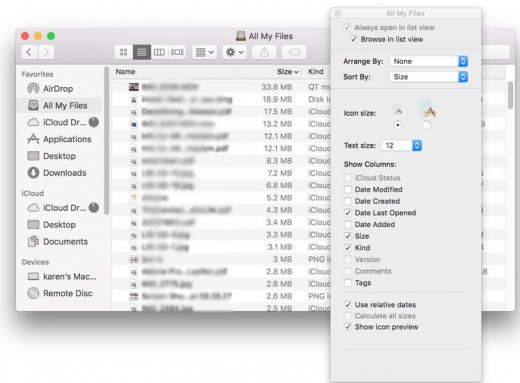Select the 7.2 MB file row
Image resolution: width=520 pixels, height=383 pixels.
222,173
